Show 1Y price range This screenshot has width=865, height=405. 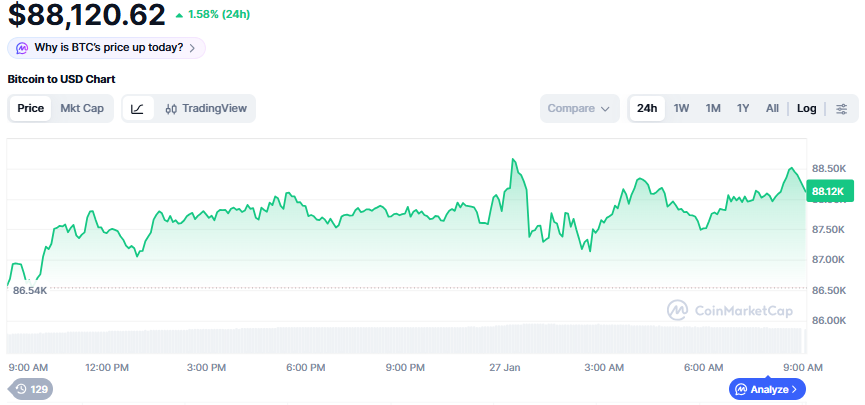tap(743, 108)
